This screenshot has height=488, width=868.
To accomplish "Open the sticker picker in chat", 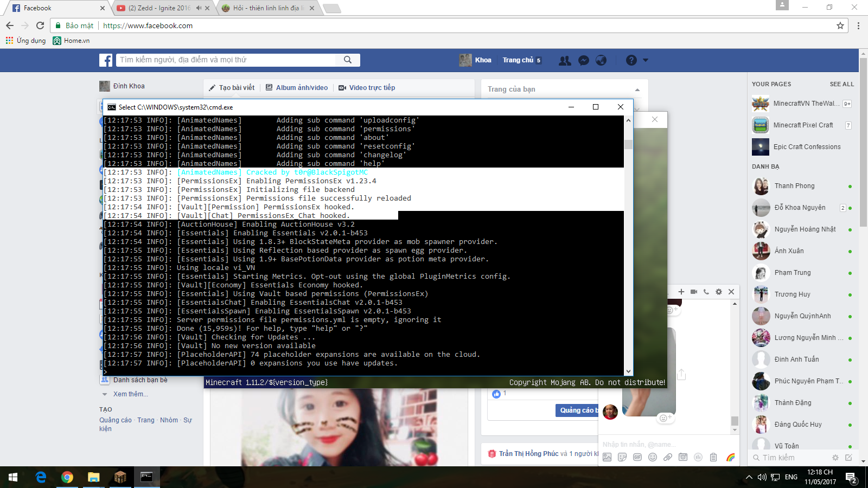I will point(622,457).
